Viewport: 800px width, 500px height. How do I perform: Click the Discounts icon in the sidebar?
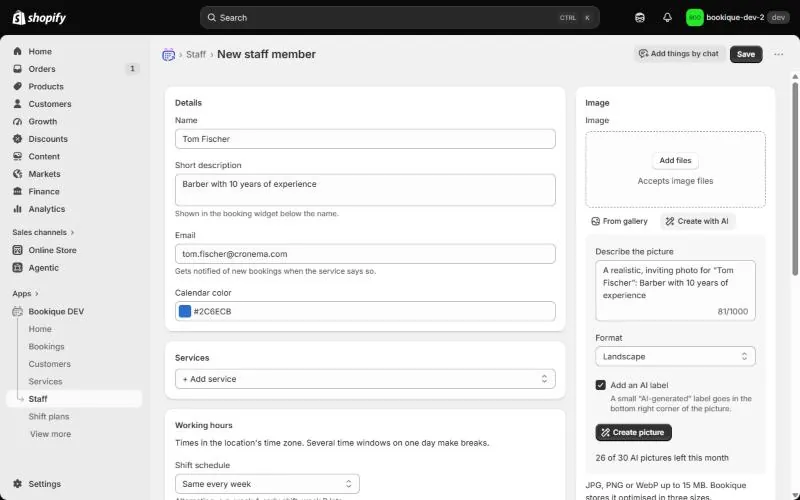(x=18, y=139)
